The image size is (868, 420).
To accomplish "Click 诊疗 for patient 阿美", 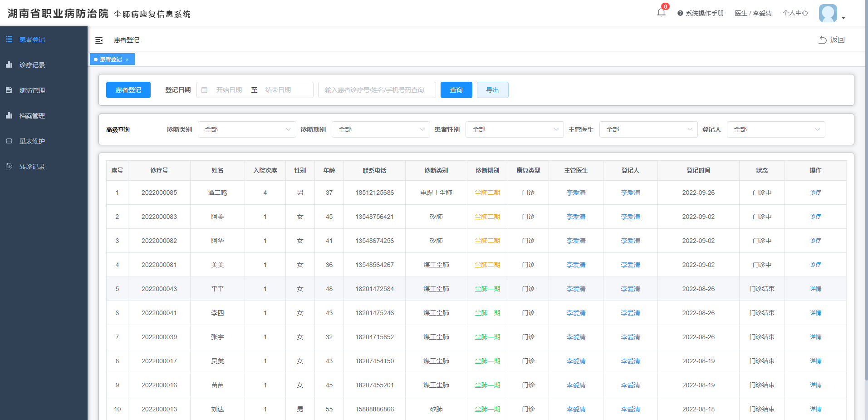I will point(815,217).
